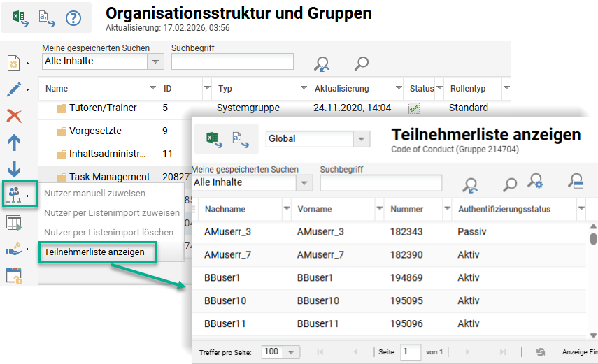This screenshot has height=364, width=598.
Task: Click the CSV export icon beside Excel in header
Action: pyautogui.click(x=47, y=18)
